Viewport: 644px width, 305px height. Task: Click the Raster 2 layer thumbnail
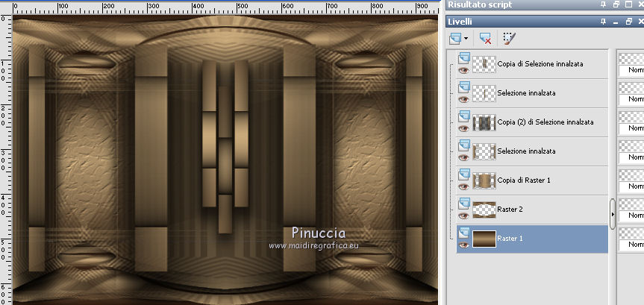pos(484,210)
